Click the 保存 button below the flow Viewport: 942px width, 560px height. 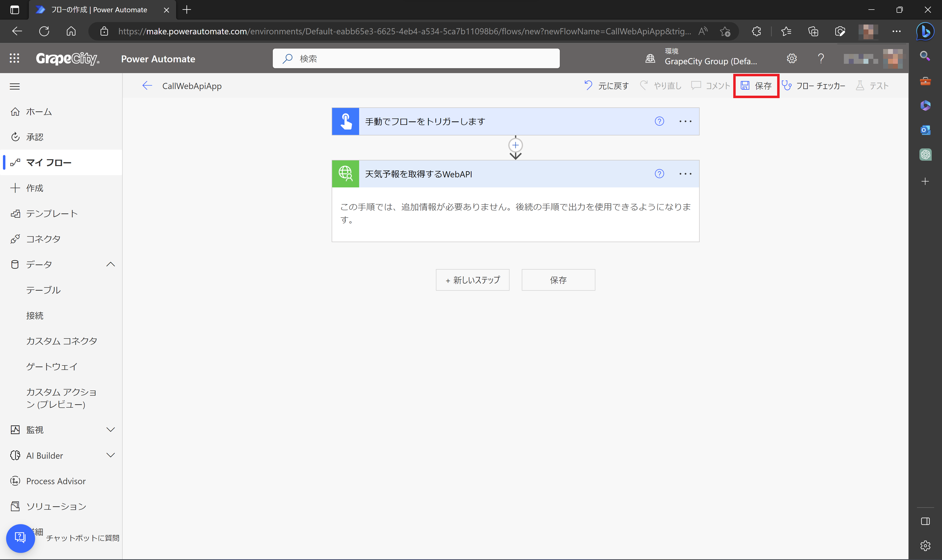click(558, 280)
